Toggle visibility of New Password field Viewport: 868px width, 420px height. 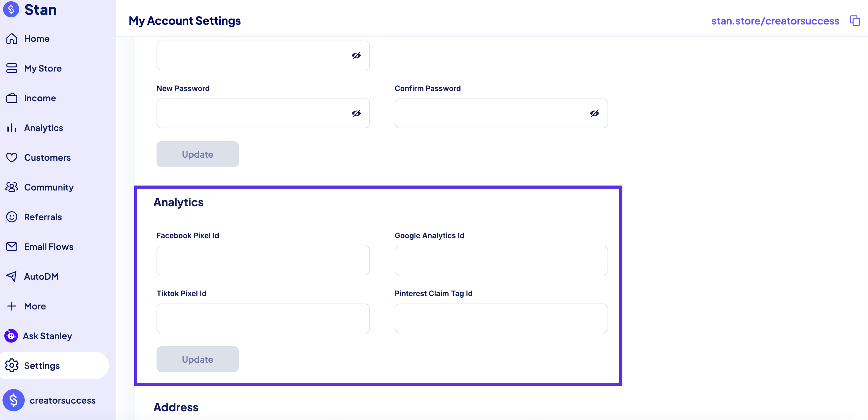click(x=356, y=113)
